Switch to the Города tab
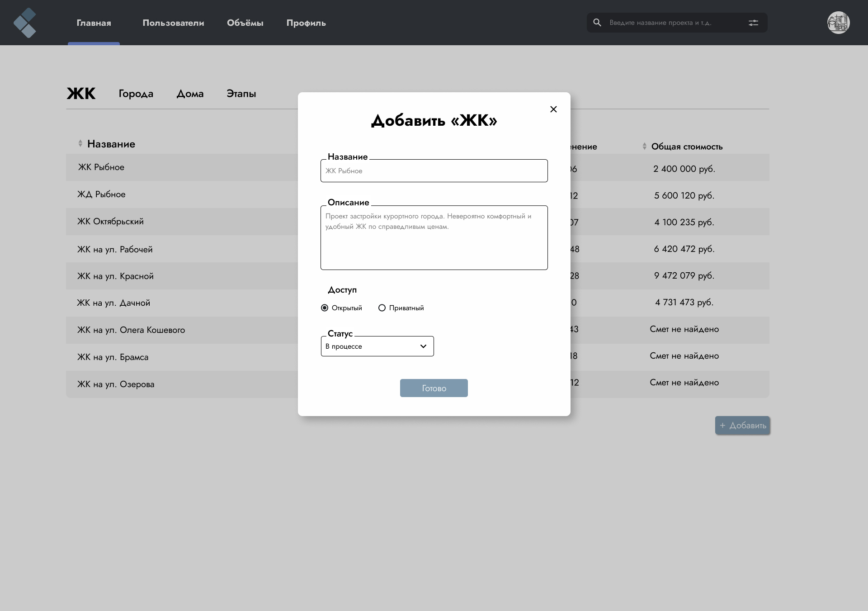Viewport: 868px width, 611px height. click(136, 94)
